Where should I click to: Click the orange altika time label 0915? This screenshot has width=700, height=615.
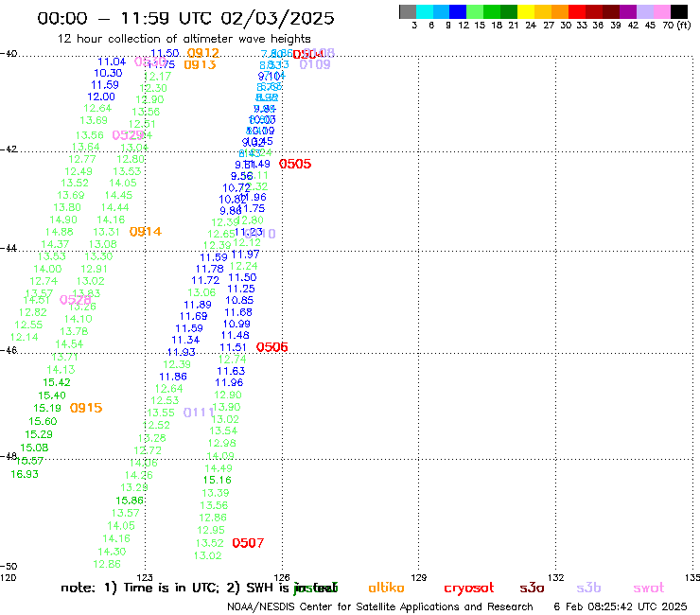pos(86,408)
